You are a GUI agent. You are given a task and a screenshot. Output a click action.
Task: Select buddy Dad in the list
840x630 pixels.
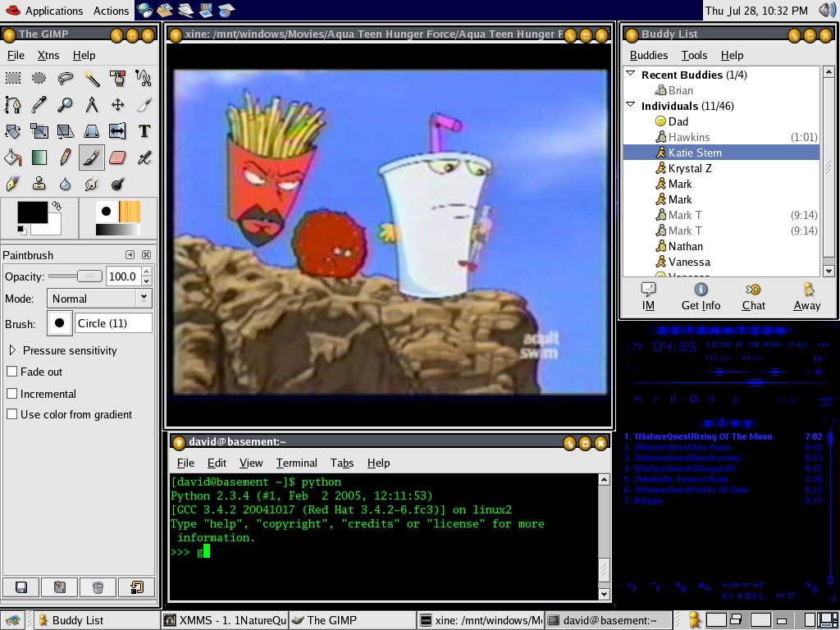[x=721, y=121]
